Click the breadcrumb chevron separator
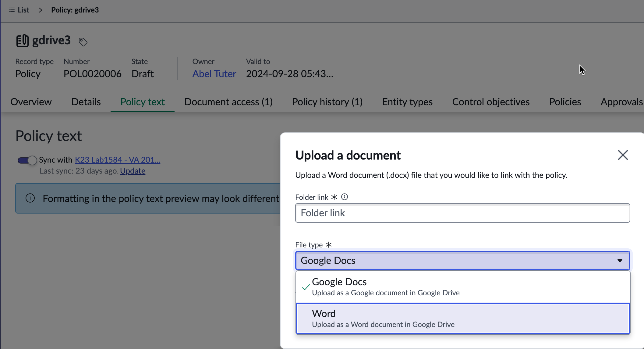This screenshot has width=644, height=349. [40, 10]
